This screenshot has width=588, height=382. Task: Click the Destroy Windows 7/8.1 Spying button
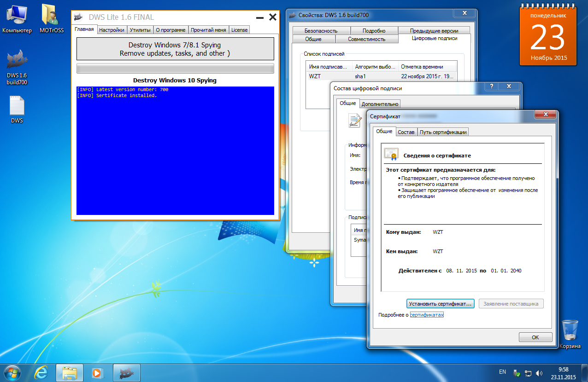pos(175,49)
